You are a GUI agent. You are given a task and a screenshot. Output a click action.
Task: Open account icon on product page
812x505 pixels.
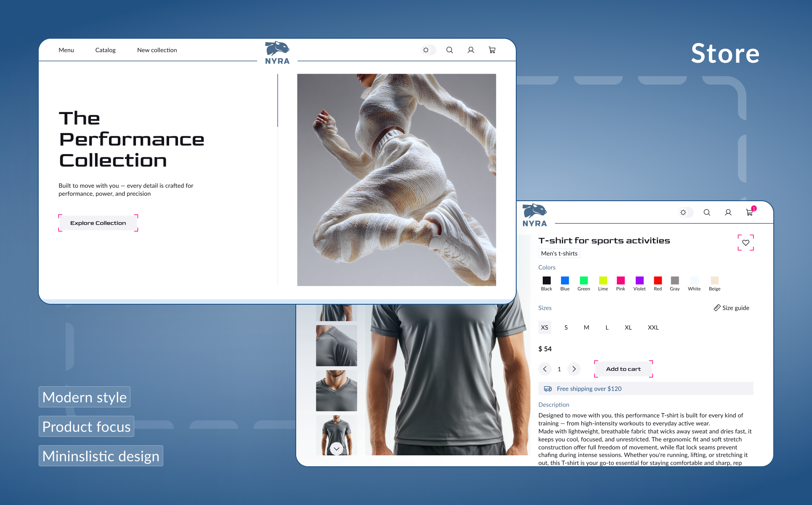click(x=728, y=213)
